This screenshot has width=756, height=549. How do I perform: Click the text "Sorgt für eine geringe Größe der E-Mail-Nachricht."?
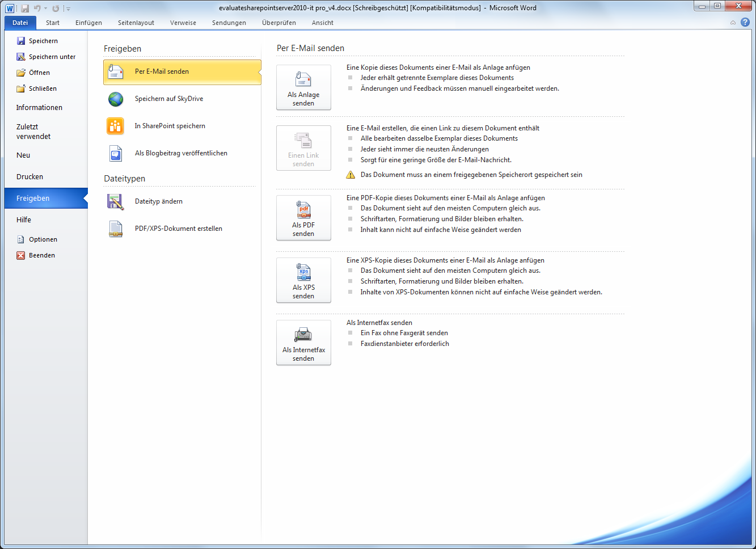coord(436,160)
